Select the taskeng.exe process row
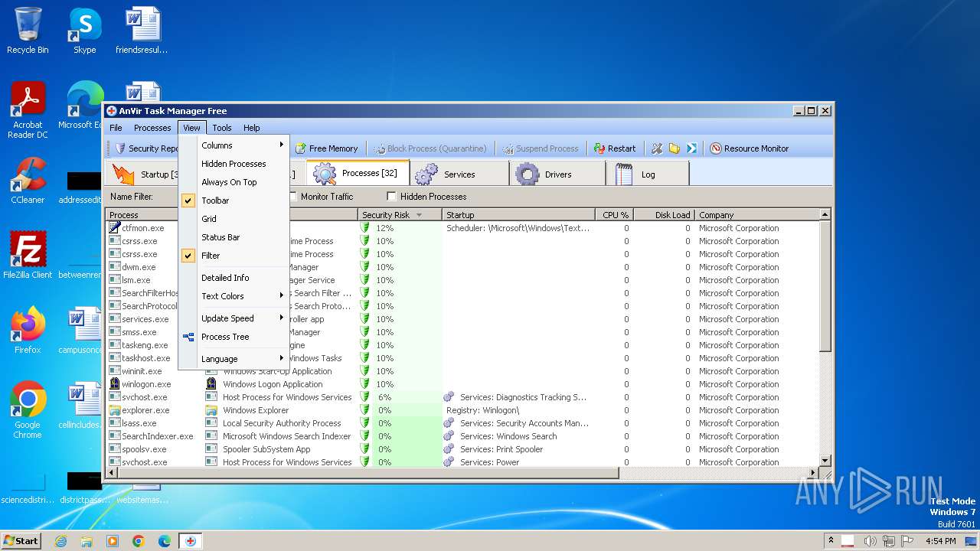 point(462,345)
